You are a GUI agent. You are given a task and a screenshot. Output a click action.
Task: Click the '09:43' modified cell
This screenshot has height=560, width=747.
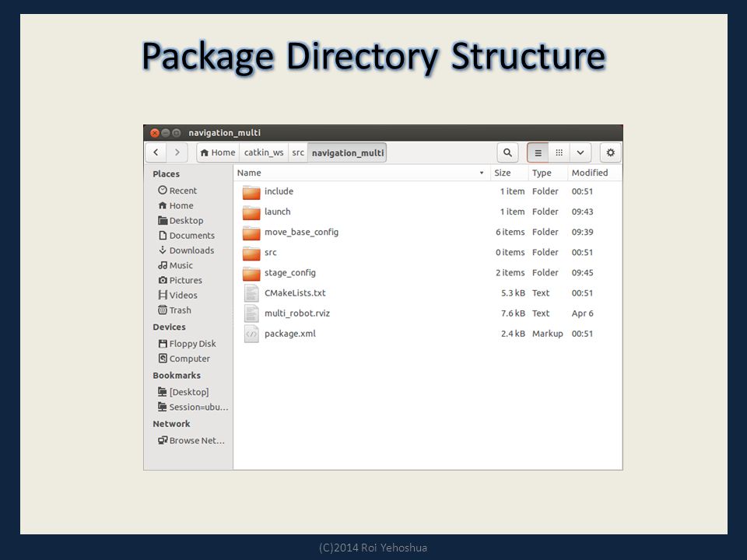tap(582, 212)
